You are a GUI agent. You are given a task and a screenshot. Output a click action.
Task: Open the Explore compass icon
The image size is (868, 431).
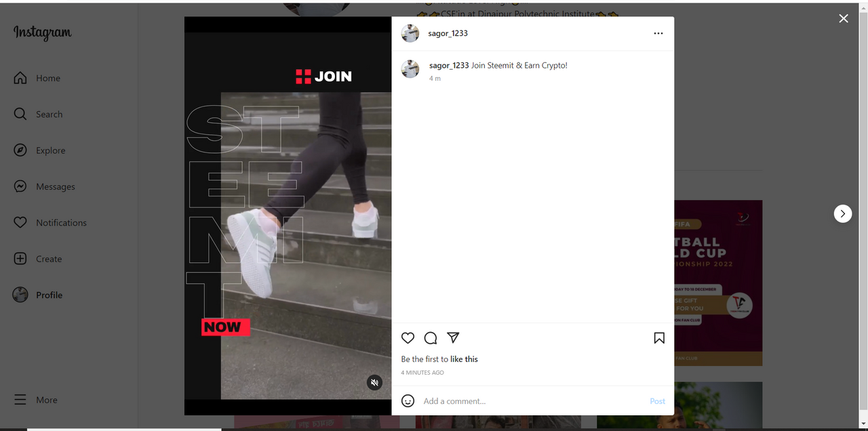[20, 150]
